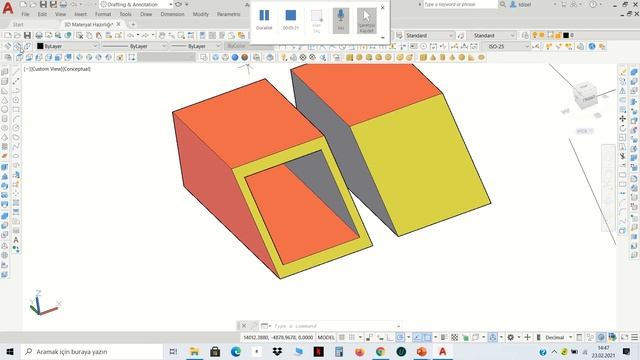Toggle object snap in status bar
The image size is (640, 360).
coord(427,337)
